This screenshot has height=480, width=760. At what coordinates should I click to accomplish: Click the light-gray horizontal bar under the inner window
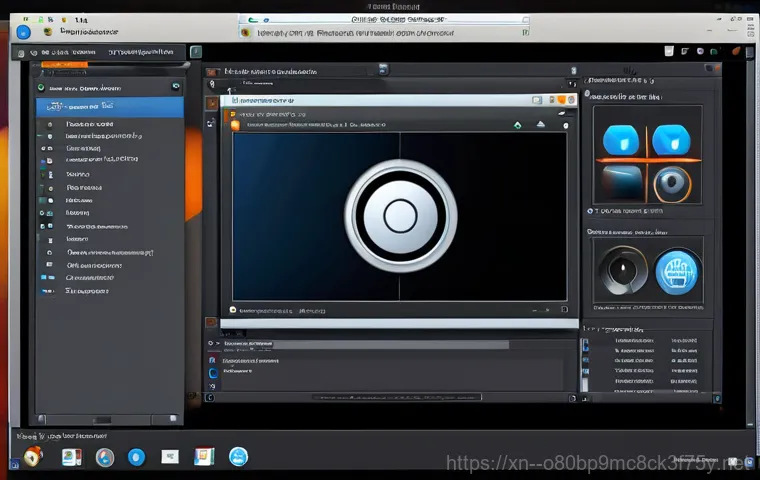click(x=399, y=324)
